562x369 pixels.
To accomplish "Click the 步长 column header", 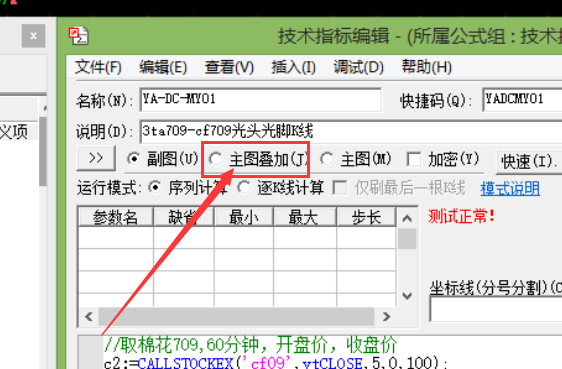I will (366, 217).
